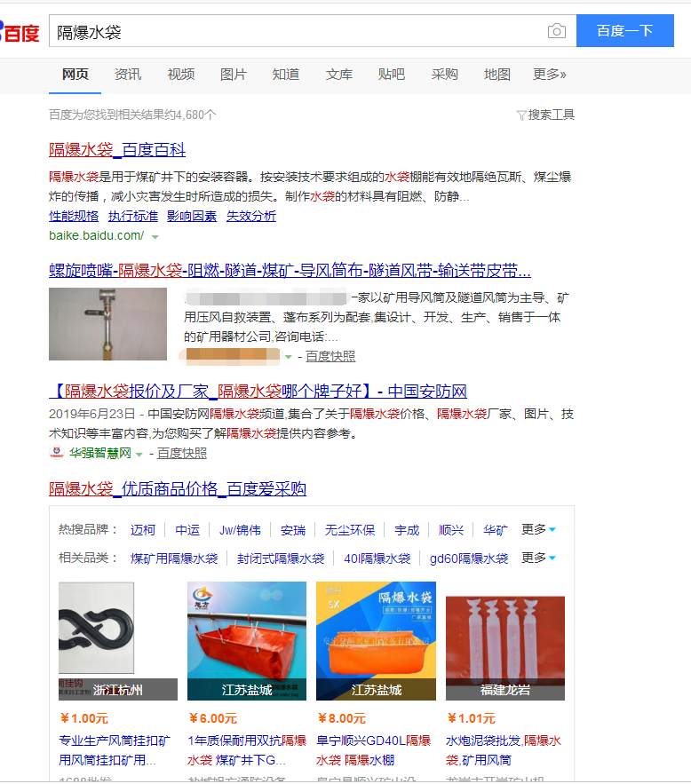Click the ￥6.00元 price text
Screen dimensions: 691x784
coord(212,718)
